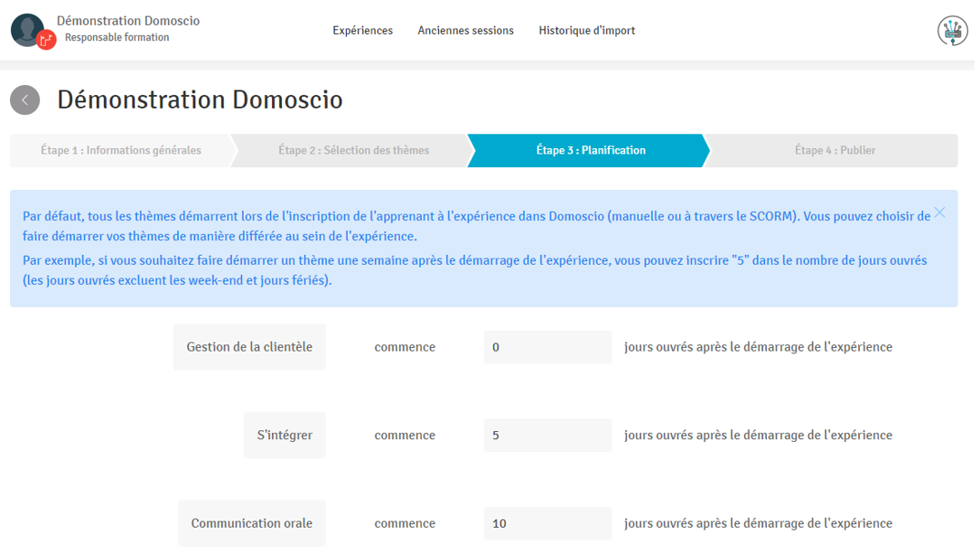
Task: Edit the Communication orale days input
Action: click(x=547, y=523)
